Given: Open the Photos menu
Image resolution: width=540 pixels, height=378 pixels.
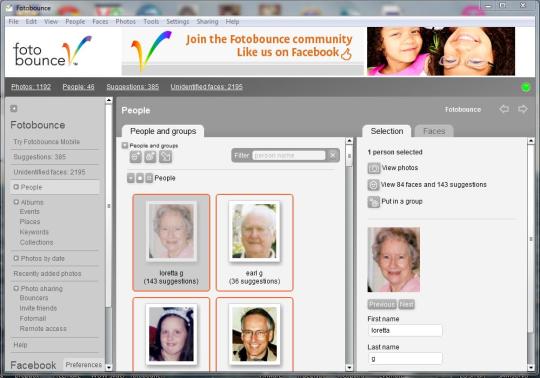Looking at the screenshot, I should pos(125,21).
